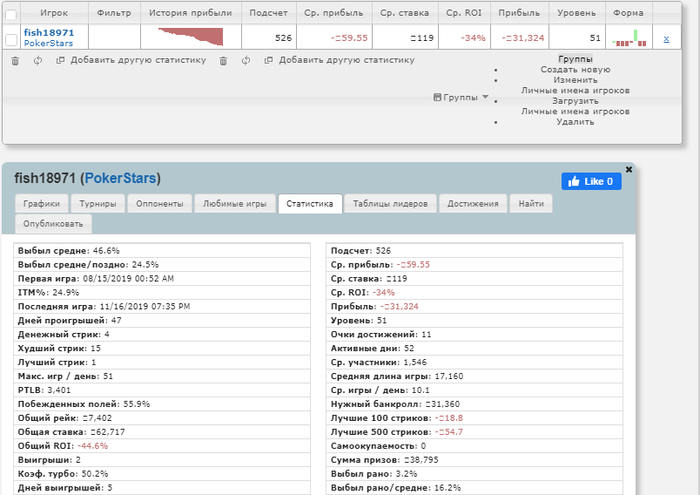This screenshot has height=495, width=700.
Task: Open the PokerStars link in the panel title
Action: pos(121,178)
